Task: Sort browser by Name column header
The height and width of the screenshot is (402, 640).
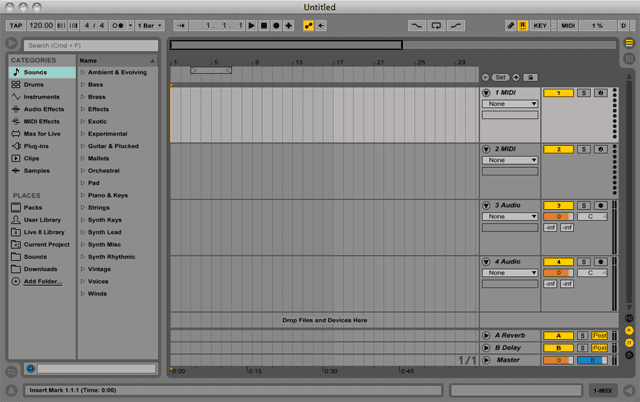Action: click(x=118, y=60)
